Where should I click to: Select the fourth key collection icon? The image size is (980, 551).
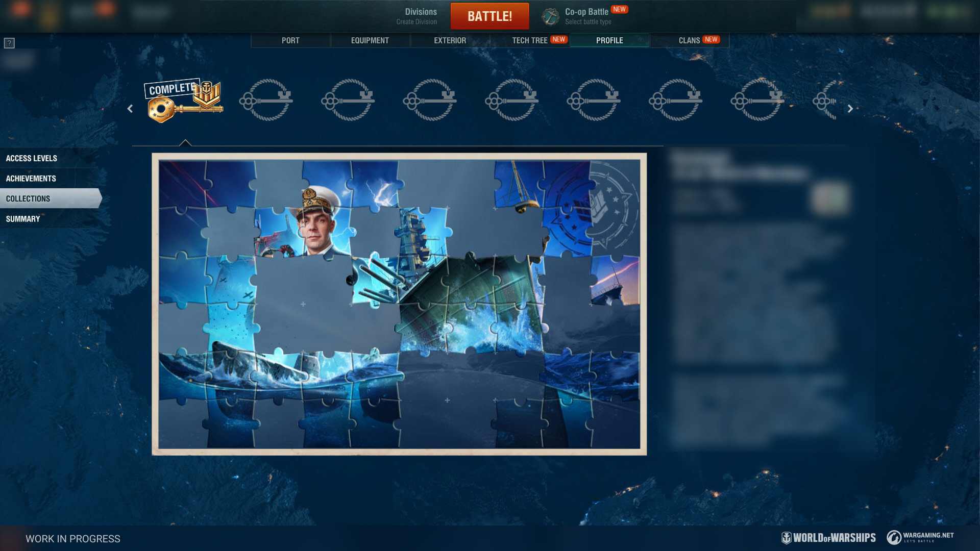click(430, 100)
